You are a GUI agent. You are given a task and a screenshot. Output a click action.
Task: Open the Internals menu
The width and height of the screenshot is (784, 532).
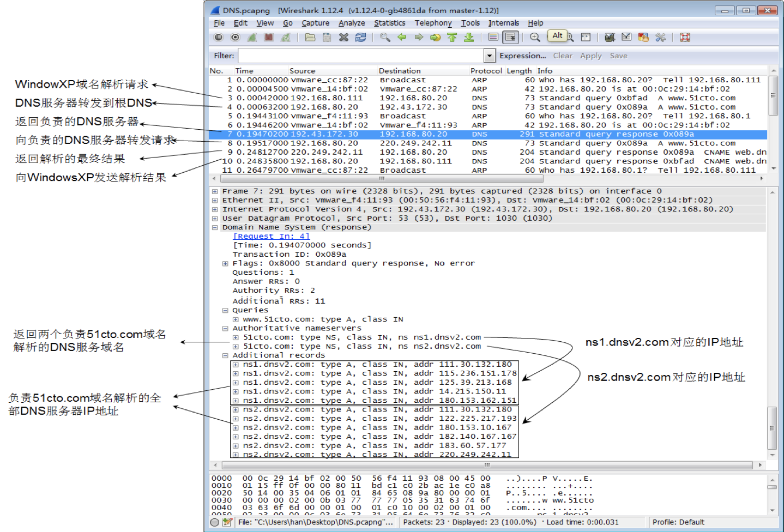(x=504, y=23)
